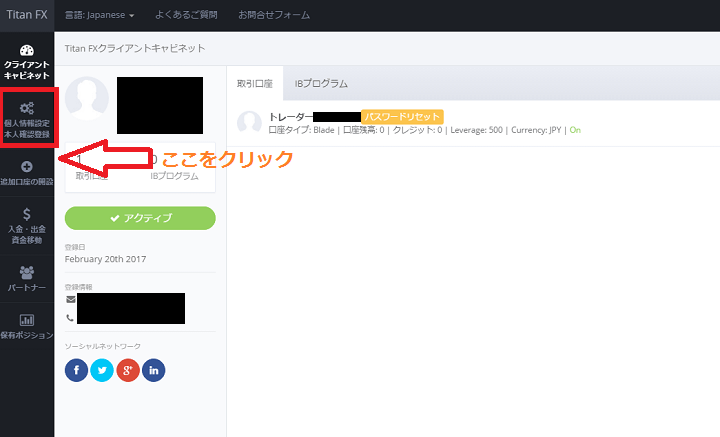Screen dimensions: 720x437
Task: Open the 言語: Japanese language dropdown
Action: point(99,15)
